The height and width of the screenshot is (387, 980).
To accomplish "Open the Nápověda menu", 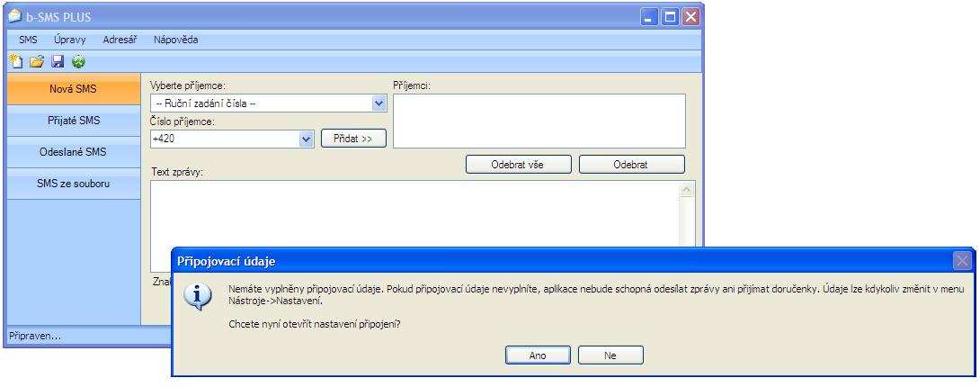I will pos(175,40).
